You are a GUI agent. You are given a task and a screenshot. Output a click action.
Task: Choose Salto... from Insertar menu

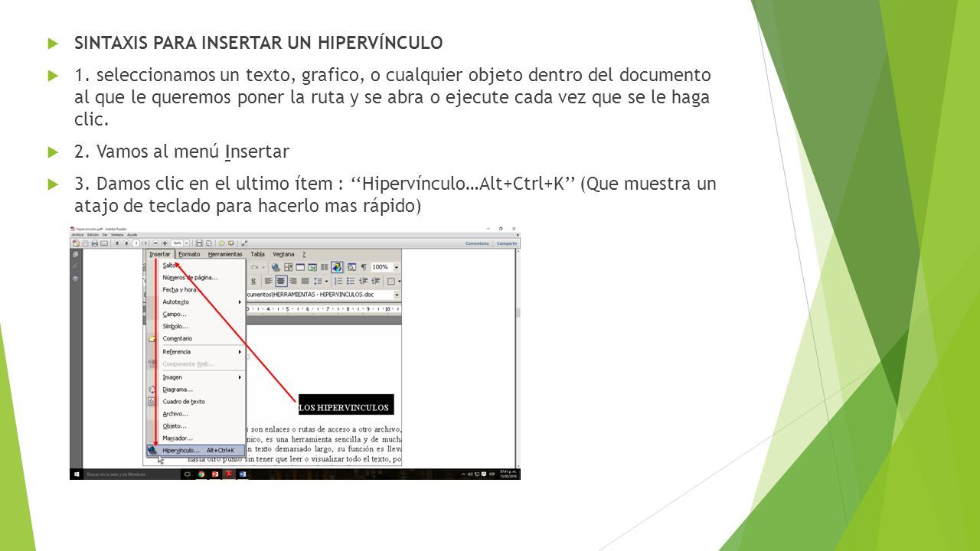[195, 265]
